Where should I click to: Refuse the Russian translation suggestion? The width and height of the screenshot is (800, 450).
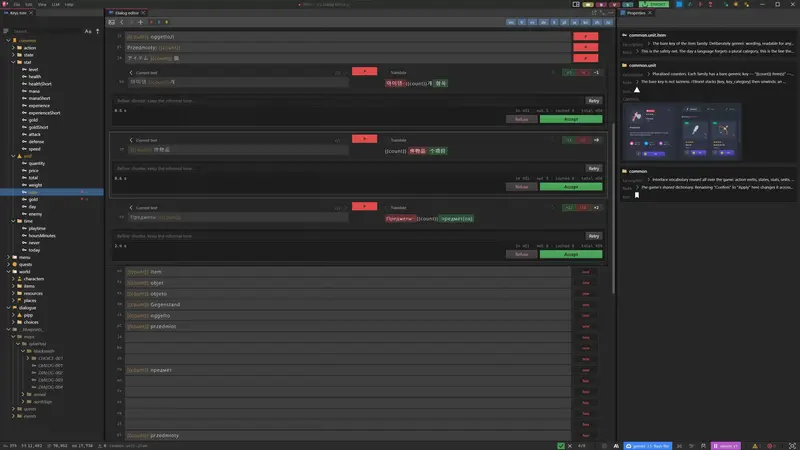pos(521,254)
